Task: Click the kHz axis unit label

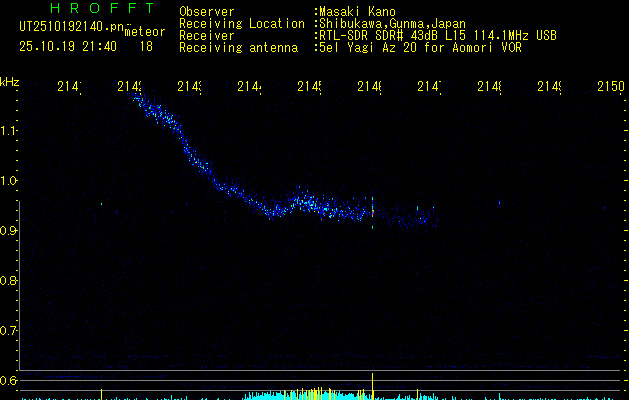Action: click(x=10, y=81)
